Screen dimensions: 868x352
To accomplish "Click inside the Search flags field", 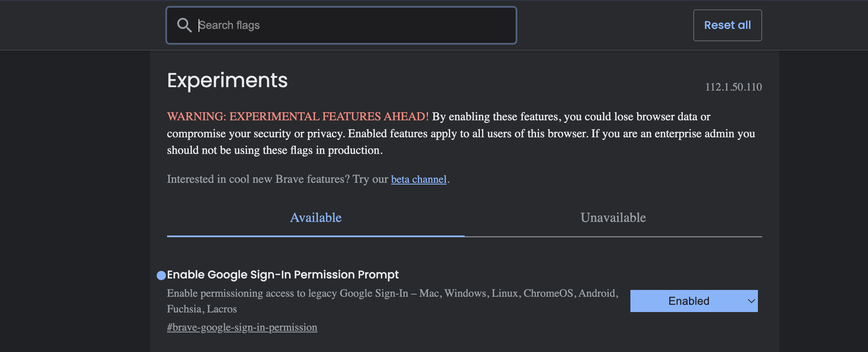I will [340, 25].
